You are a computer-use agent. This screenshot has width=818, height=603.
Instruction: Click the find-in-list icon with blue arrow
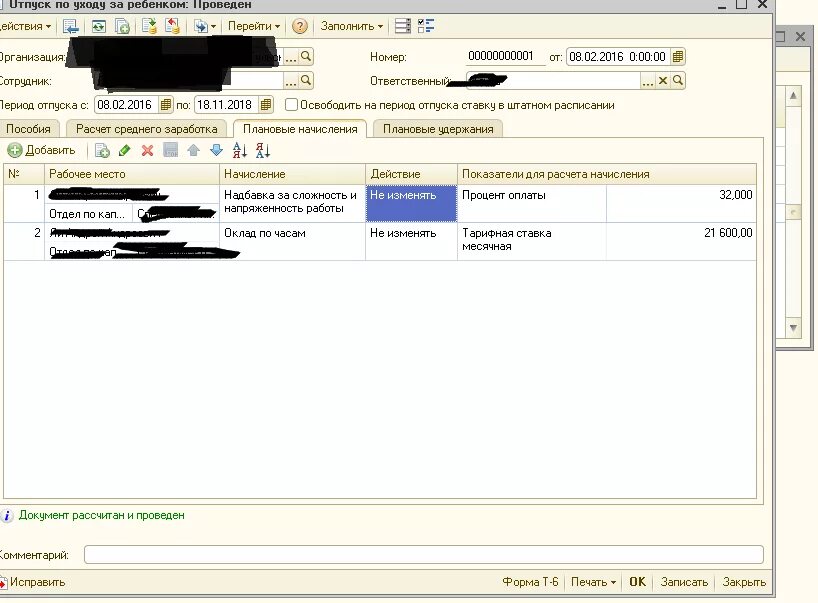[x=70, y=26]
